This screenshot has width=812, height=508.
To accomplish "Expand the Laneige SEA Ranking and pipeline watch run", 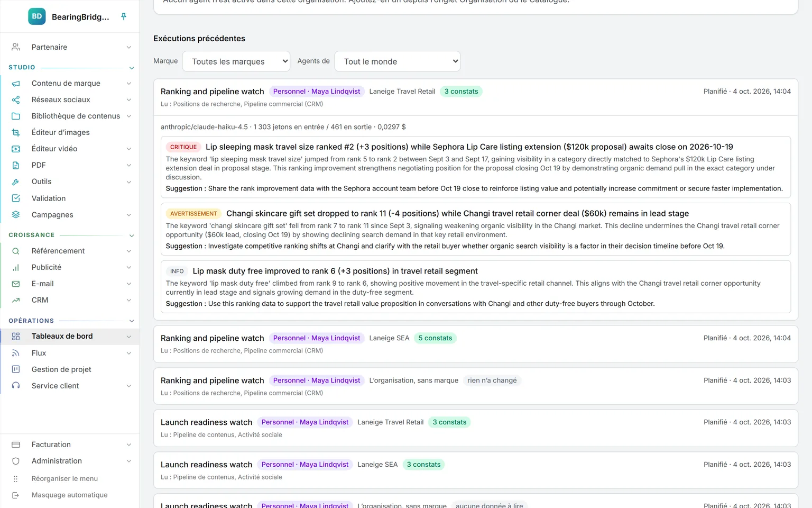I will (x=476, y=344).
